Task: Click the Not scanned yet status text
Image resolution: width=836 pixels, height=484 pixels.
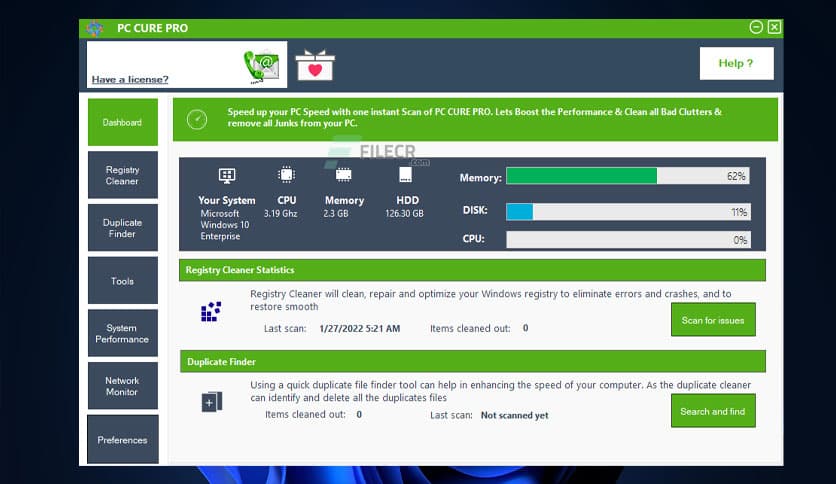Action: (515, 415)
